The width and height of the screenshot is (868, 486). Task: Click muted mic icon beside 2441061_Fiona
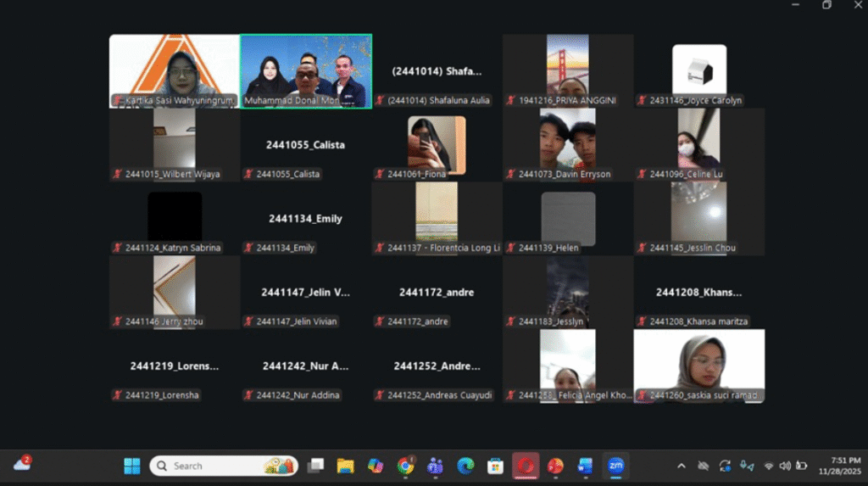(x=380, y=174)
